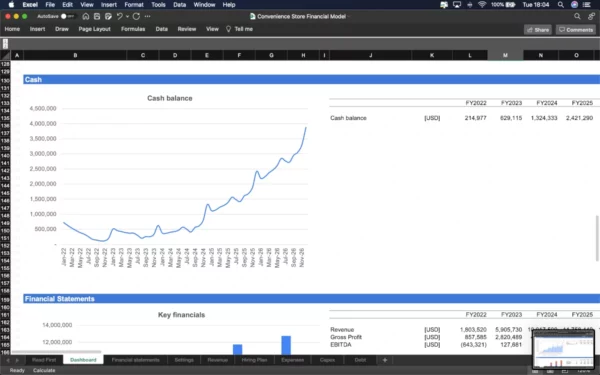Click the Select All corner triangle

pos(5,55)
